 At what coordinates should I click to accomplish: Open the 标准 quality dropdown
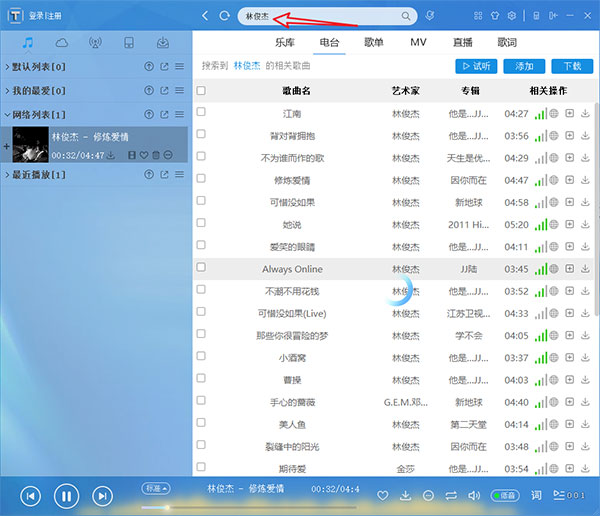[156, 488]
